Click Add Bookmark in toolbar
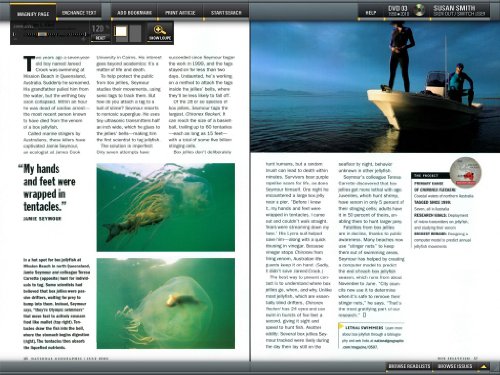The width and height of the screenshot is (500, 375). point(134,13)
